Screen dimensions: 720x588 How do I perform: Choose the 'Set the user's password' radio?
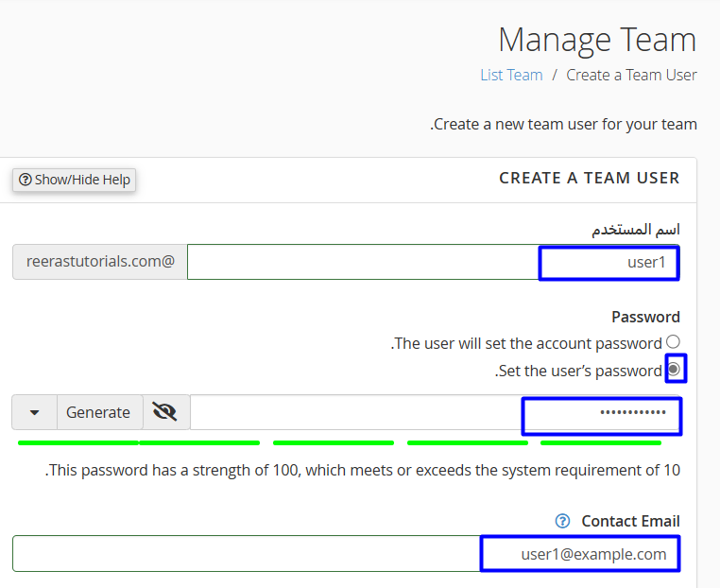point(674,370)
